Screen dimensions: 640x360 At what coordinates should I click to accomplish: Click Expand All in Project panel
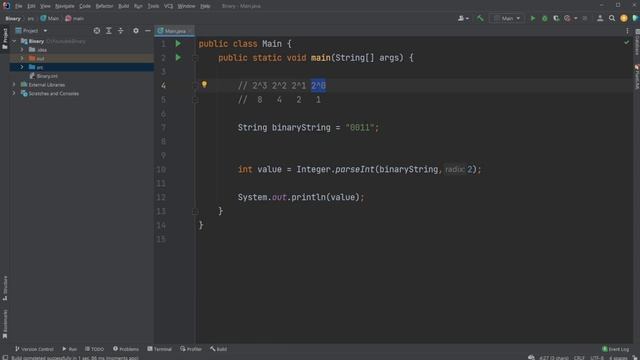click(x=109, y=31)
